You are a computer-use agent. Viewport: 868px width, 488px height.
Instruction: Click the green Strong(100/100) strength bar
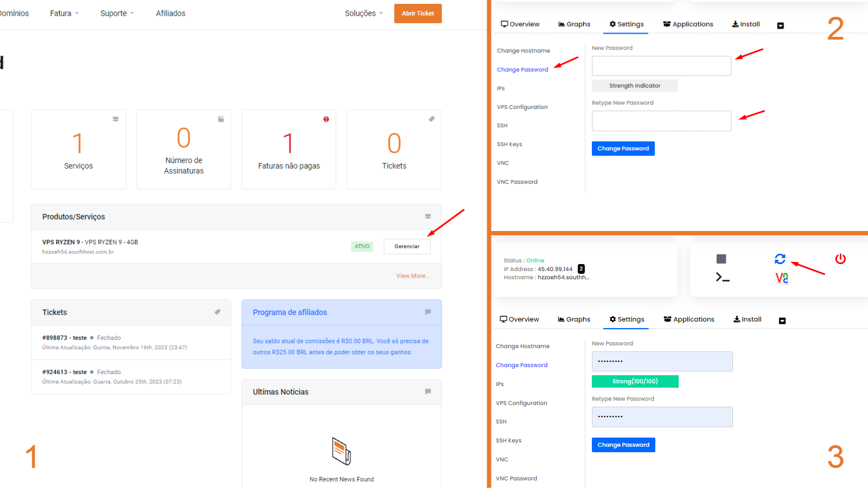pos(635,382)
